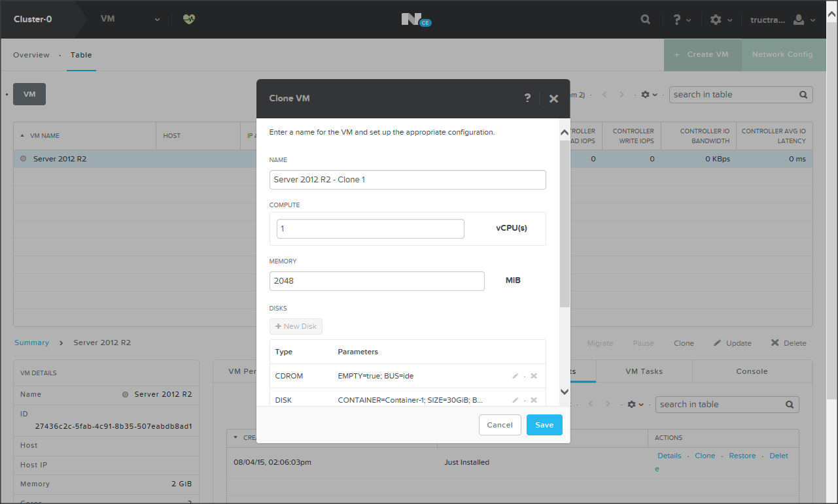Save the cloned VM configuration
This screenshot has width=838, height=504.
click(x=544, y=425)
